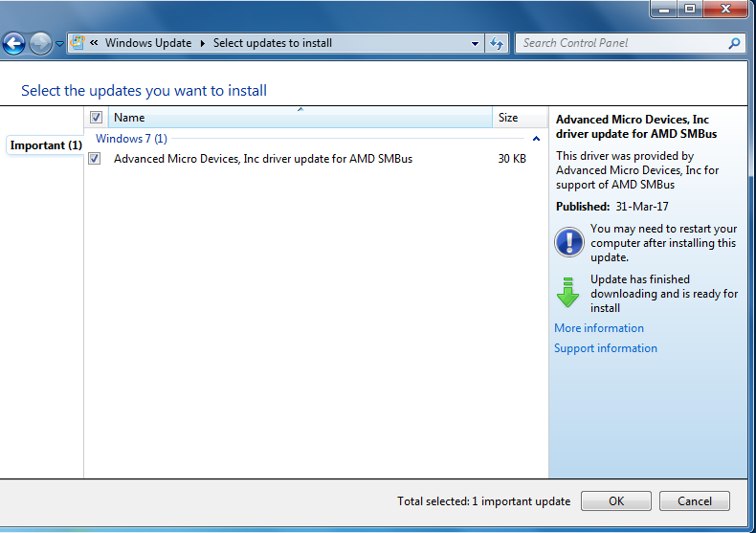Select 'Select updates to install' breadcrumb
Screen dimensions: 756x533
coord(273,43)
